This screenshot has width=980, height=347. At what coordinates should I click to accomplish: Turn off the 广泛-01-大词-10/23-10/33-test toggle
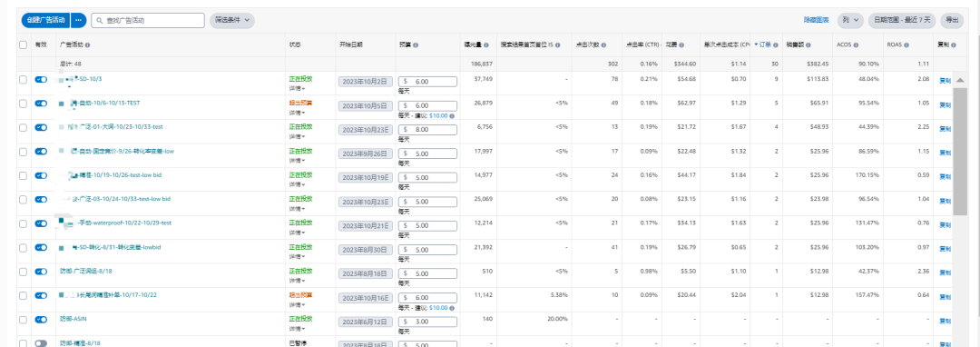click(41, 127)
